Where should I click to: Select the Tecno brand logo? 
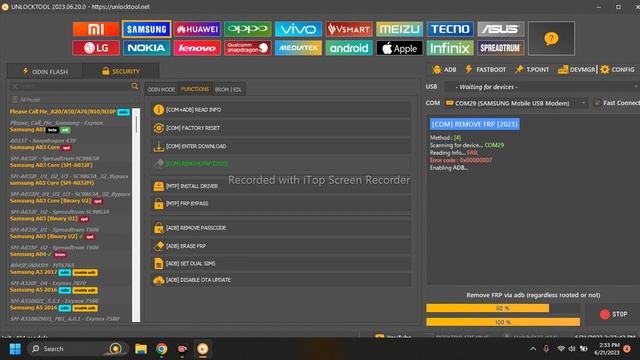click(x=450, y=29)
